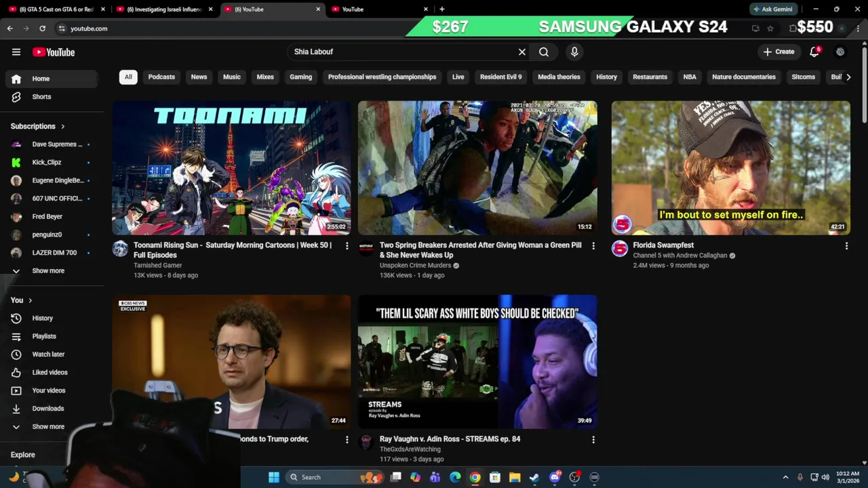Show hidden system tray icons
Image resolution: width=868 pixels, height=488 pixels.
click(785, 477)
